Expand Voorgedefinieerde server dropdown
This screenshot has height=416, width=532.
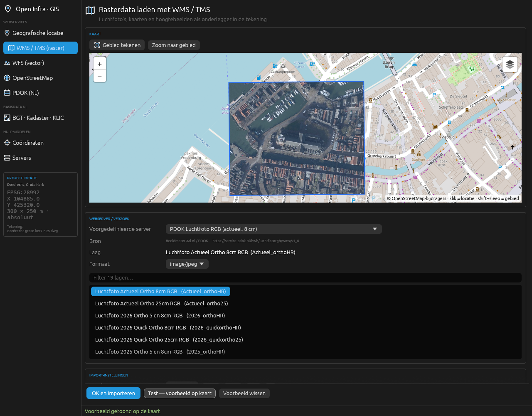[x=273, y=229]
